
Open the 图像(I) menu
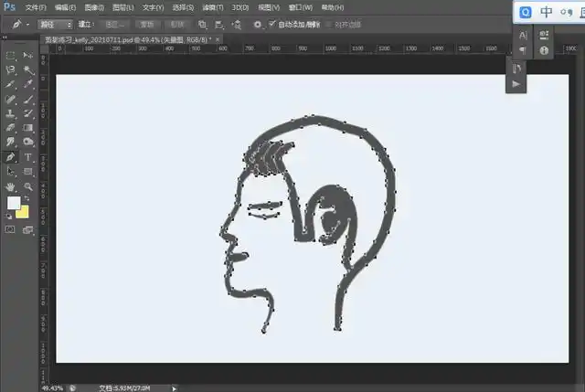[x=94, y=7]
